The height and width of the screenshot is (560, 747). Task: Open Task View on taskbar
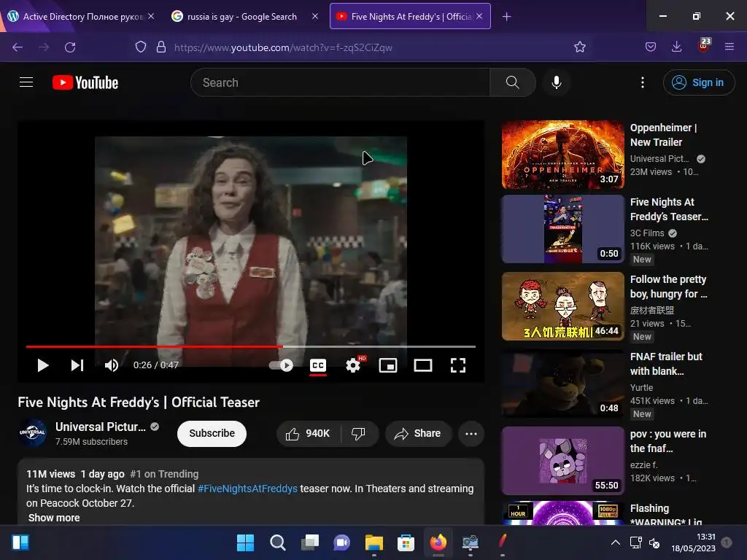(309, 542)
